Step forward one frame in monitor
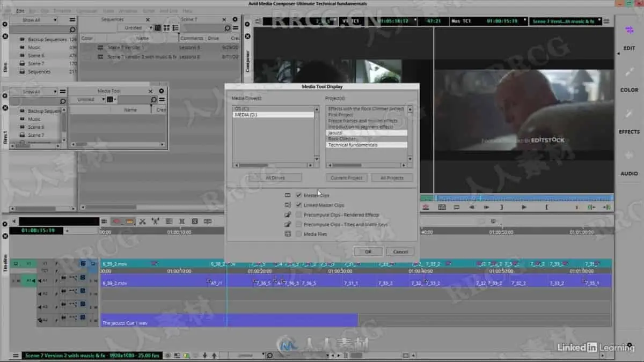Viewport: 644px width, 362px height. click(487, 207)
